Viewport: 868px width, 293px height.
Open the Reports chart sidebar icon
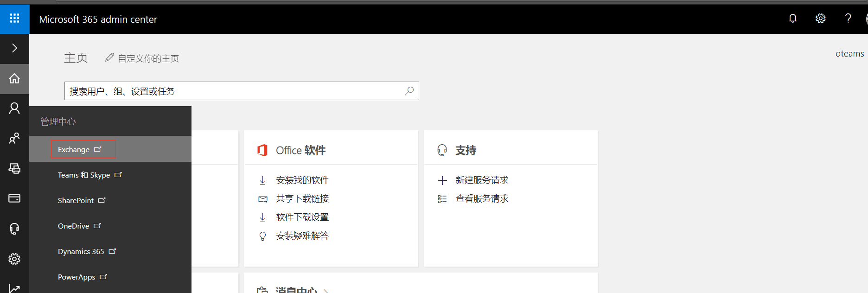coord(14,288)
